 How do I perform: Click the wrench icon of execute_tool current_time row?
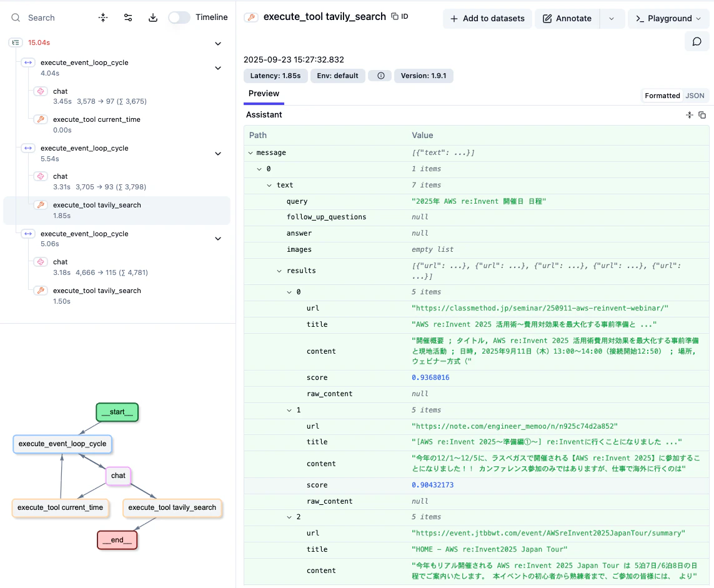41,120
